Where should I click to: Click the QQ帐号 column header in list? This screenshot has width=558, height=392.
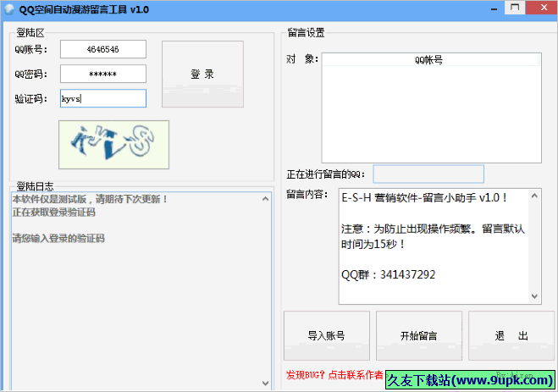(430, 60)
